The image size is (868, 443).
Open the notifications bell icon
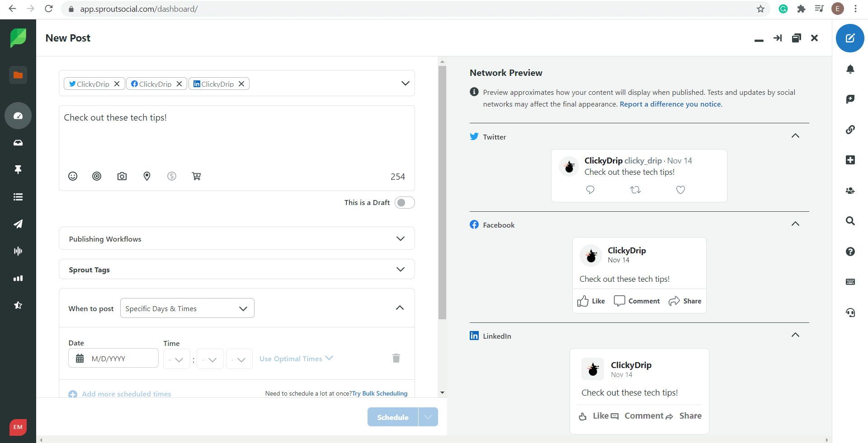(850, 69)
